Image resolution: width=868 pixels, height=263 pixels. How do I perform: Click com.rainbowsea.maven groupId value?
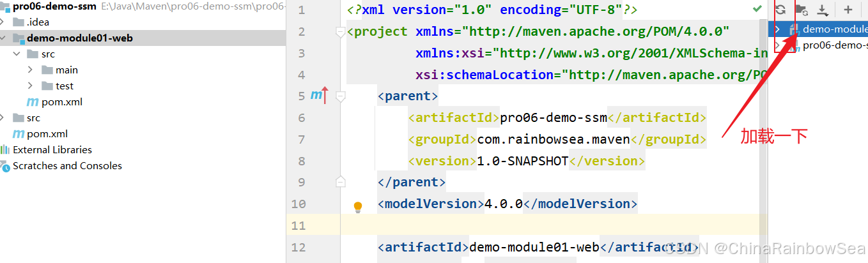(554, 139)
